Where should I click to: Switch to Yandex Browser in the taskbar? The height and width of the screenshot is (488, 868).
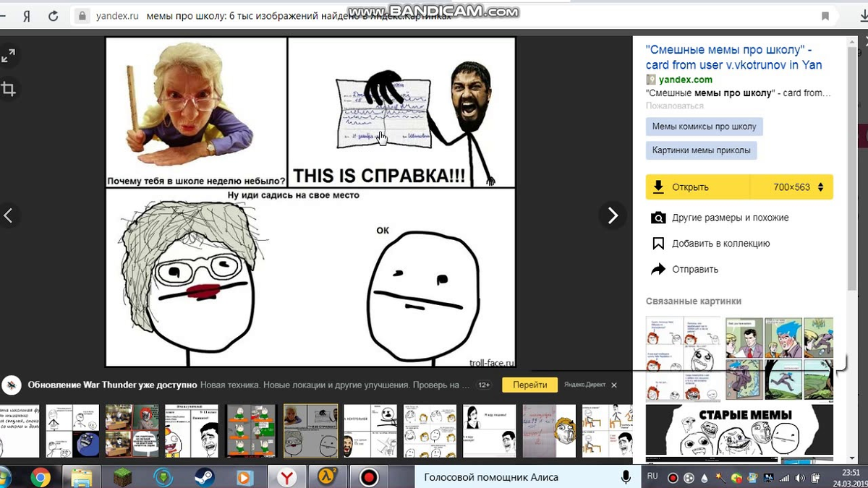tap(287, 477)
